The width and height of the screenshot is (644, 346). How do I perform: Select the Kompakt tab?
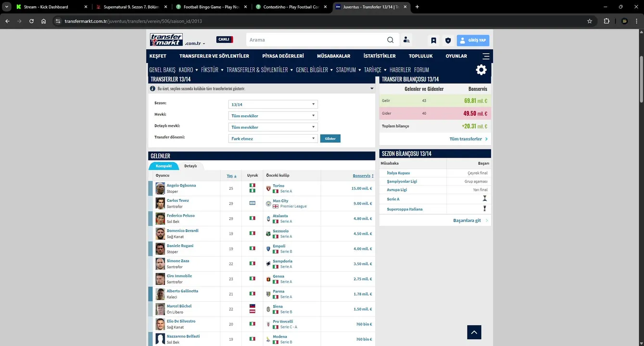(x=164, y=166)
